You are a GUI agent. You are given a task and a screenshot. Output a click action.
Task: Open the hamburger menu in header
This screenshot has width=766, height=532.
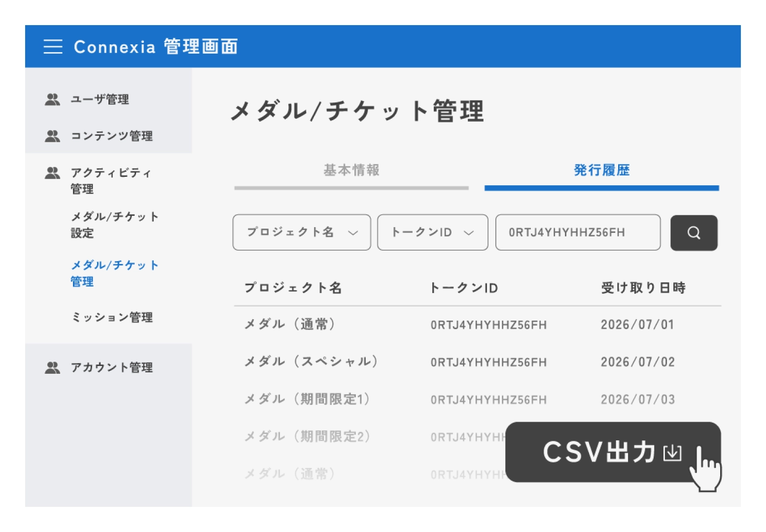(x=53, y=47)
